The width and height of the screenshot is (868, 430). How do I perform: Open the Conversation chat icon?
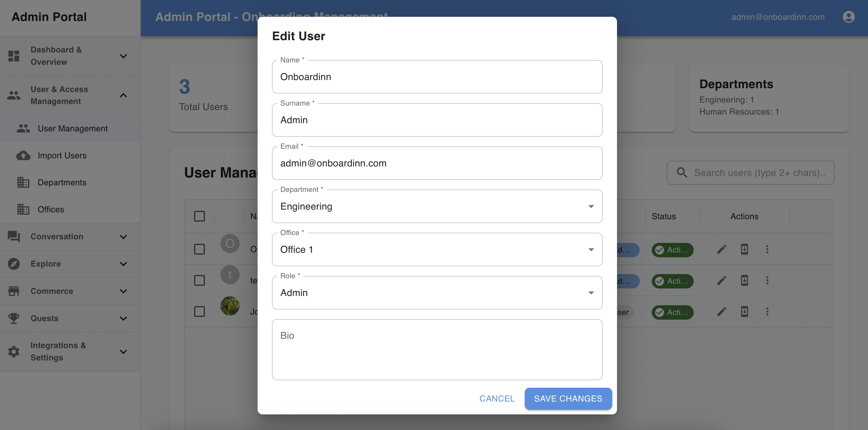coord(13,237)
